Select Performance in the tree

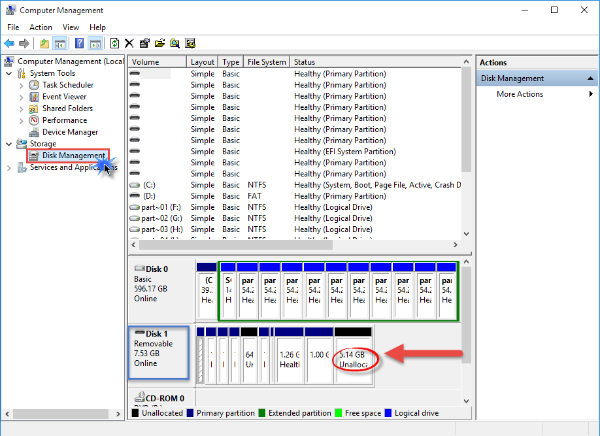coord(65,120)
